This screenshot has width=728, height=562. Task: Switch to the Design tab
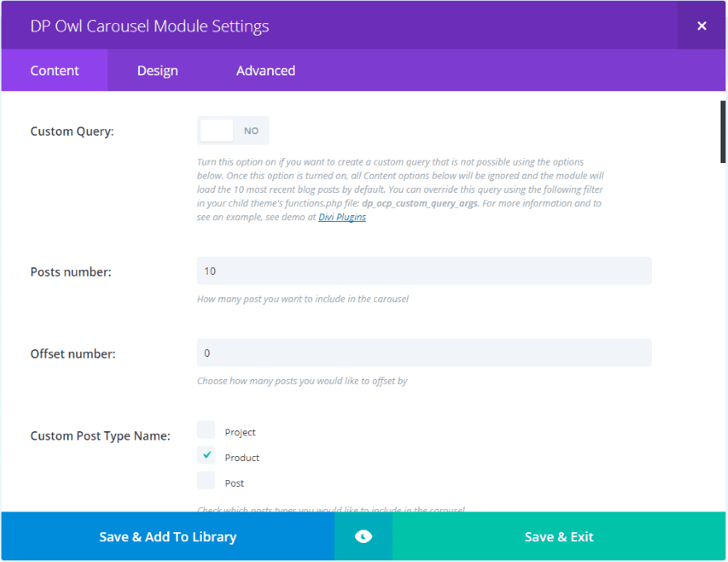click(x=157, y=70)
